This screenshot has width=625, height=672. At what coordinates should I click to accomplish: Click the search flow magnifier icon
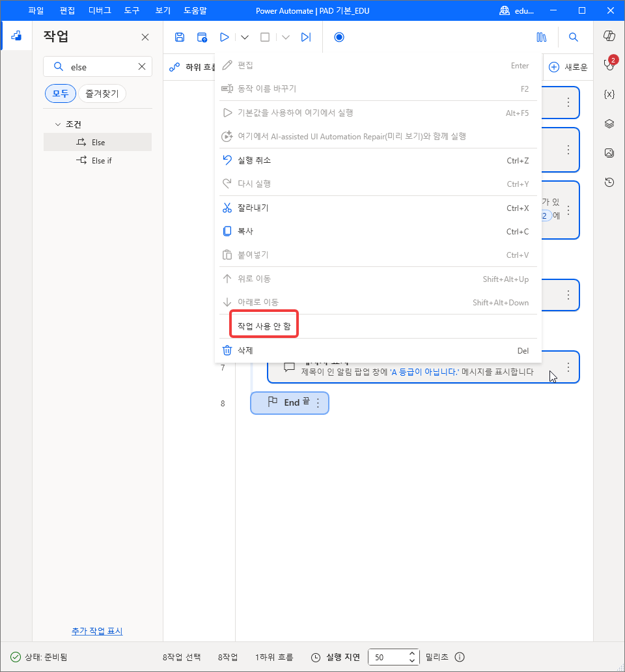(573, 37)
